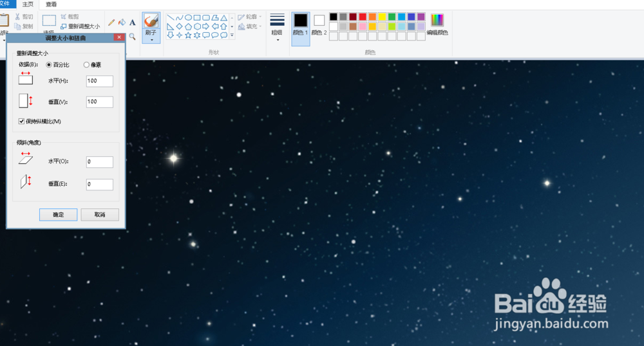The image size is (644, 346).
Task: Pick the hexagon shape
Action: pos(198,26)
